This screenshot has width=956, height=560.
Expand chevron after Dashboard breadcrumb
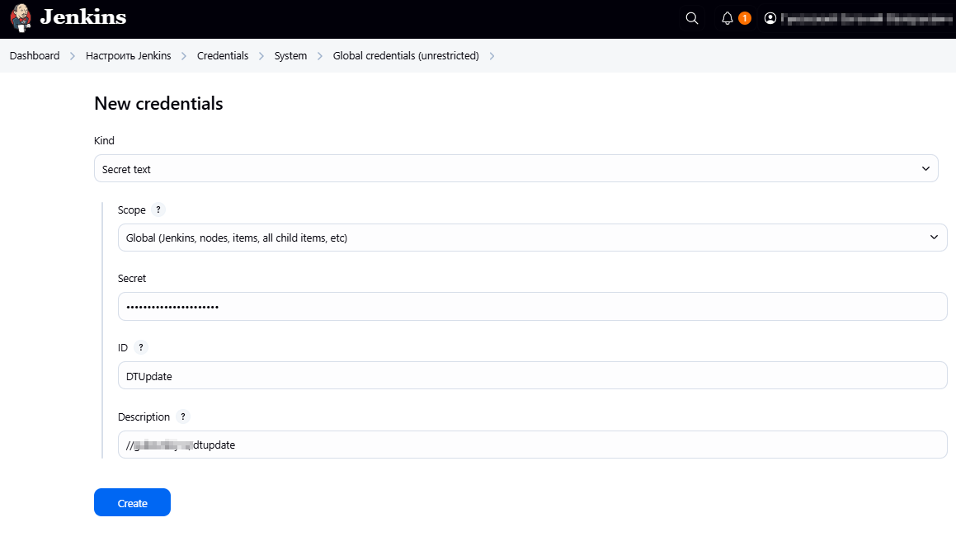[73, 56]
